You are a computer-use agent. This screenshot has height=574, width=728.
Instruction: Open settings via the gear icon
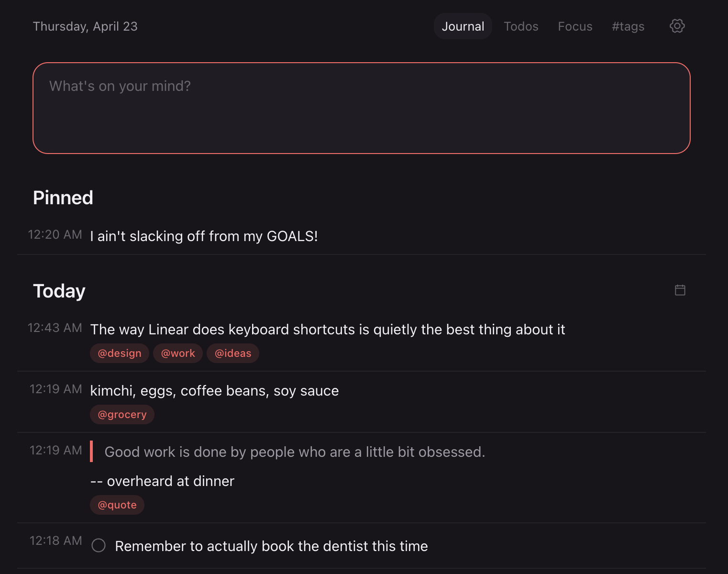coord(677,26)
